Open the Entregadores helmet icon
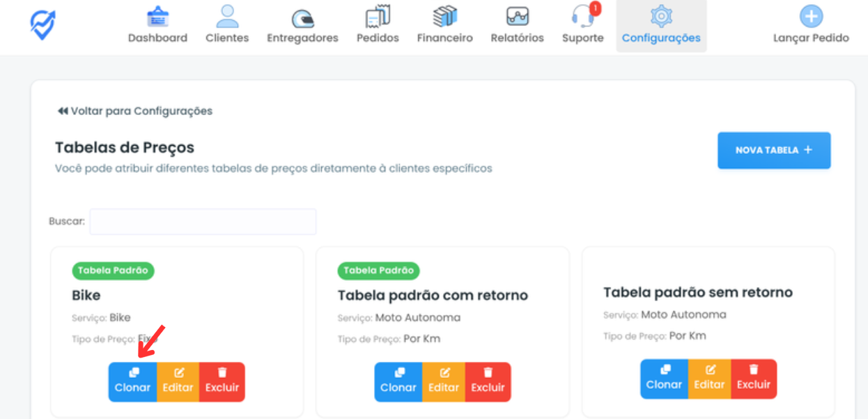This screenshot has height=419, width=868. pyautogui.click(x=302, y=17)
